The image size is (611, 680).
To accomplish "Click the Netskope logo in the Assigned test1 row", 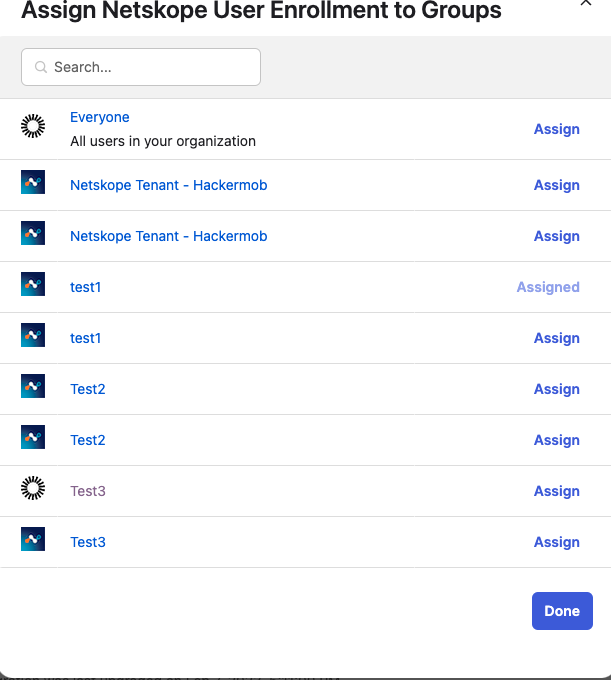I will click(33, 284).
